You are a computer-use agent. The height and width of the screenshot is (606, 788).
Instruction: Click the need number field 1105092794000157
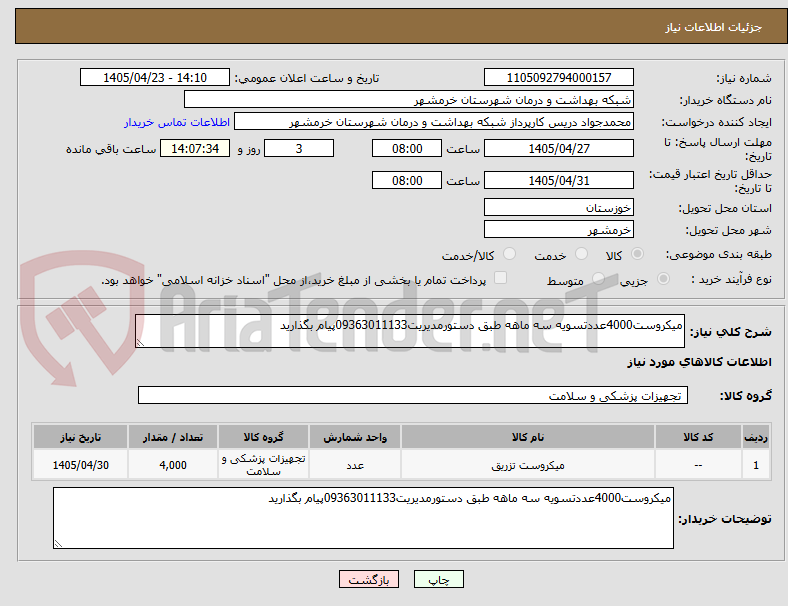558,77
